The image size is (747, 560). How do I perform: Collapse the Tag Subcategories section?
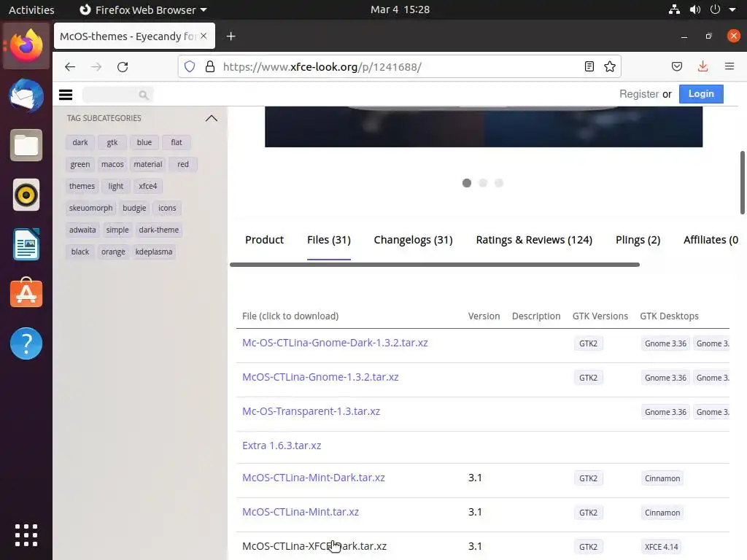[212, 118]
